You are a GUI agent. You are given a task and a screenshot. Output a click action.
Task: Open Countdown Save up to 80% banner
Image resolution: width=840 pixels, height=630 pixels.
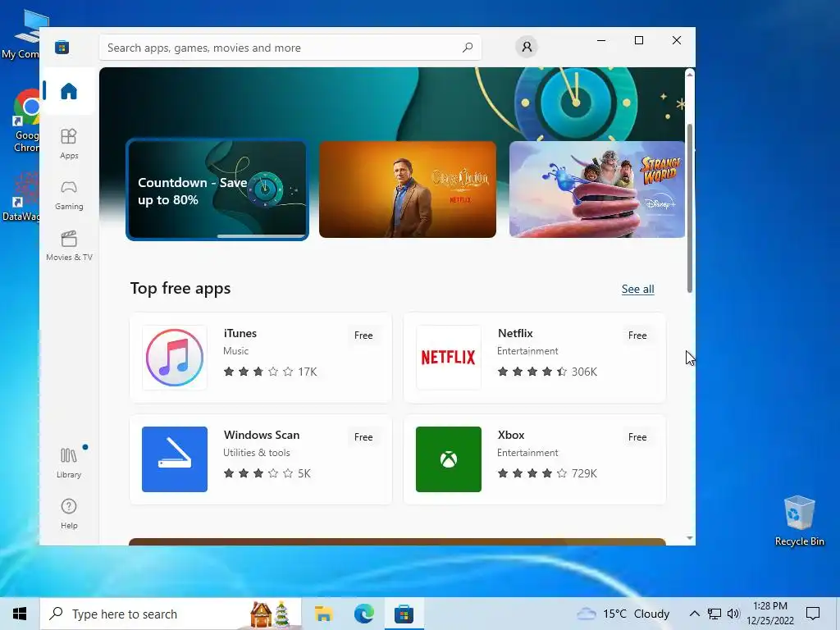point(217,189)
